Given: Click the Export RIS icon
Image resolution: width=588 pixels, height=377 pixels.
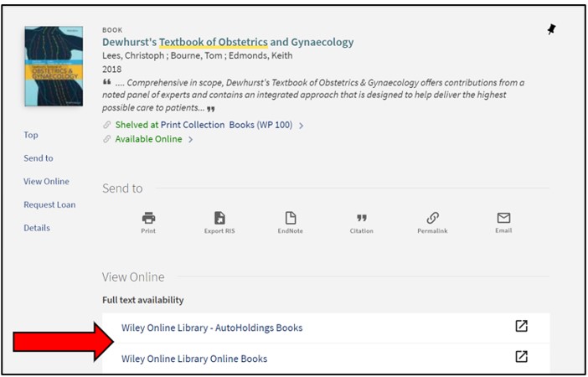Looking at the screenshot, I should pyautogui.click(x=219, y=218).
